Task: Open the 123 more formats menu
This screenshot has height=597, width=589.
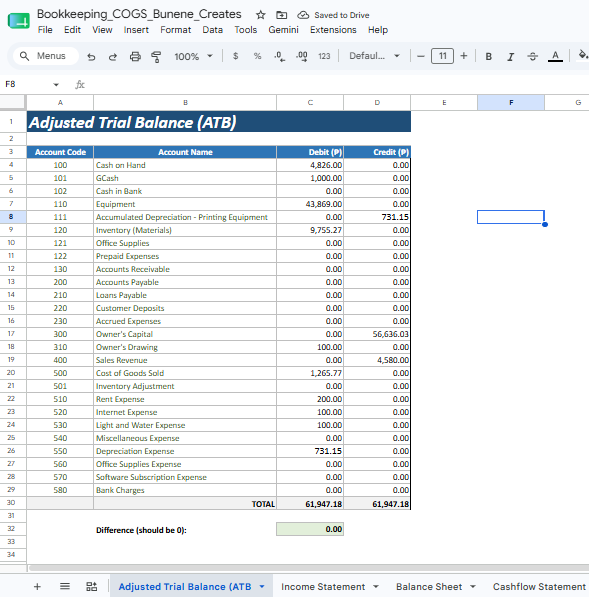Action: coord(324,56)
